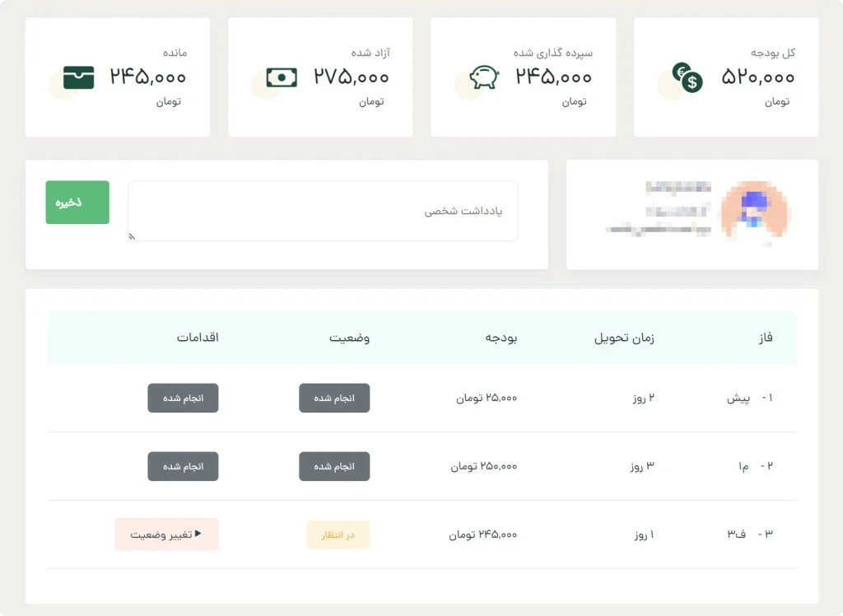
Task: Click the زمان تحویل column header
Action: 624,338
